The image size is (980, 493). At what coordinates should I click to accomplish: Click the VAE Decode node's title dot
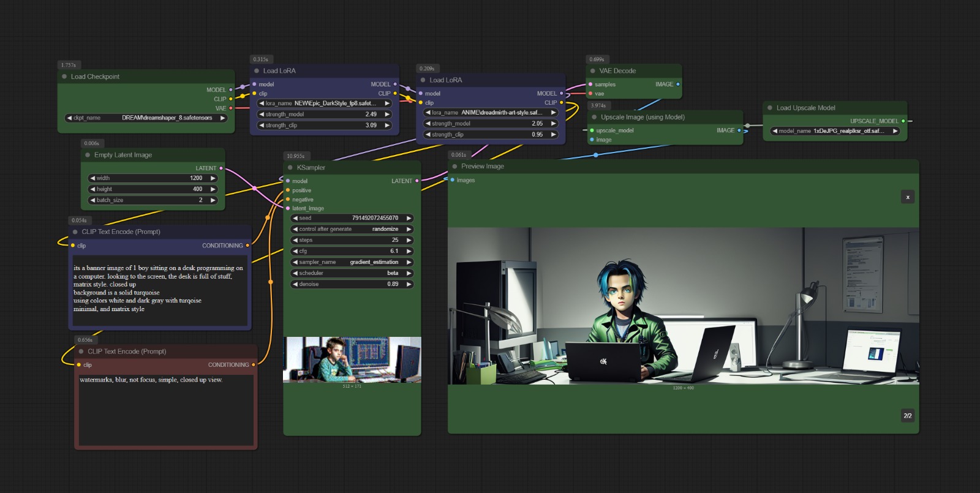click(x=592, y=71)
